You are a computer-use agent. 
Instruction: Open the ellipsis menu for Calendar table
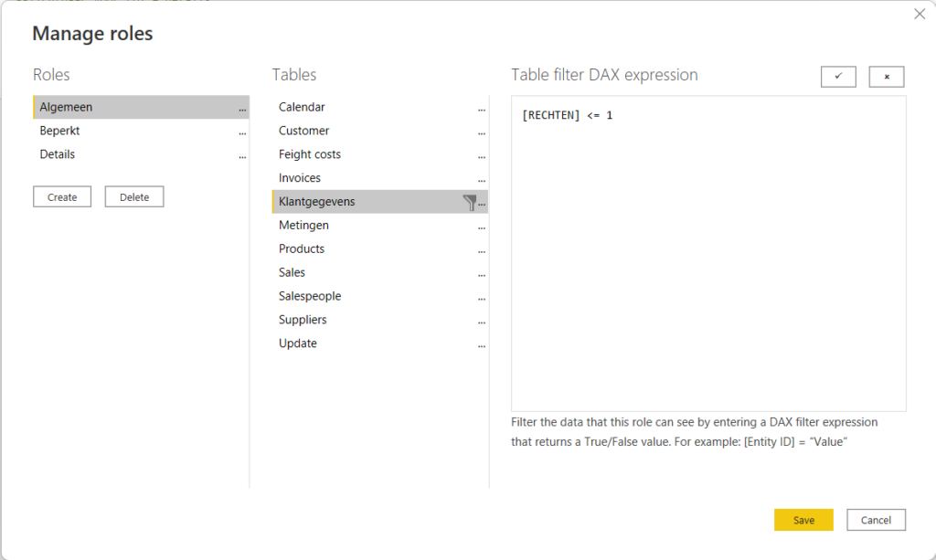click(482, 108)
